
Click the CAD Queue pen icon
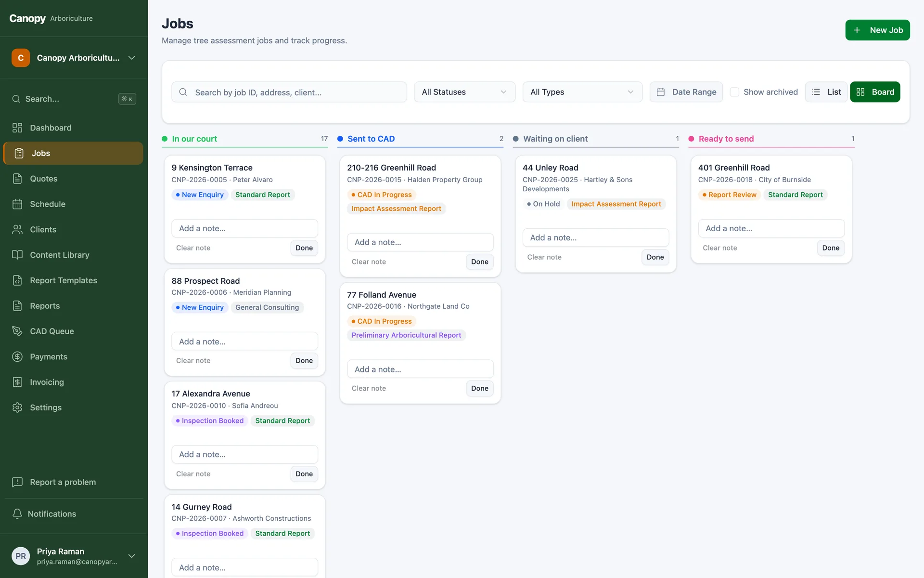(17, 331)
